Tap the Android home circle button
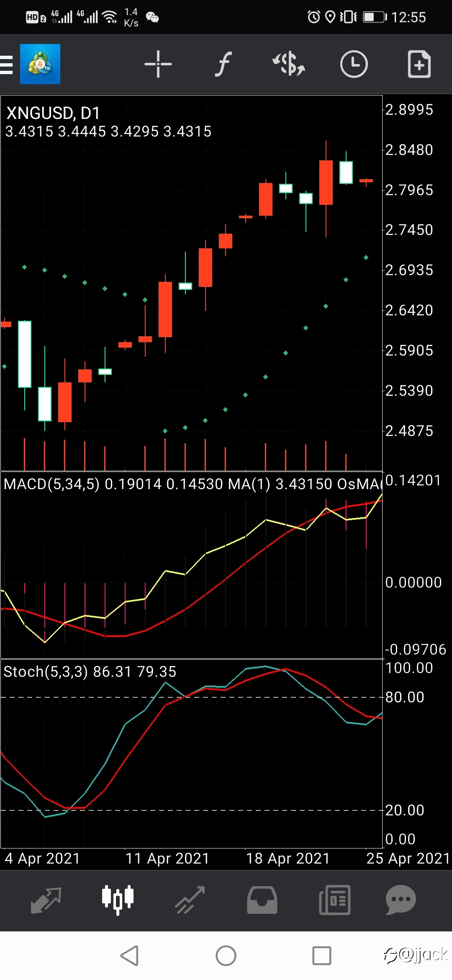The width and height of the screenshot is (452, 980). 226,956
